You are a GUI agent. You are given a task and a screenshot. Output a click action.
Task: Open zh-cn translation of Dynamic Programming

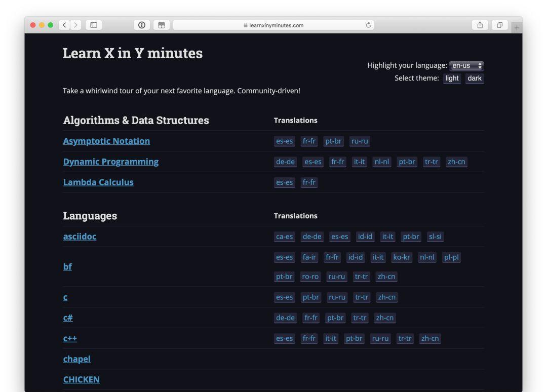click(x=456, y=162)
